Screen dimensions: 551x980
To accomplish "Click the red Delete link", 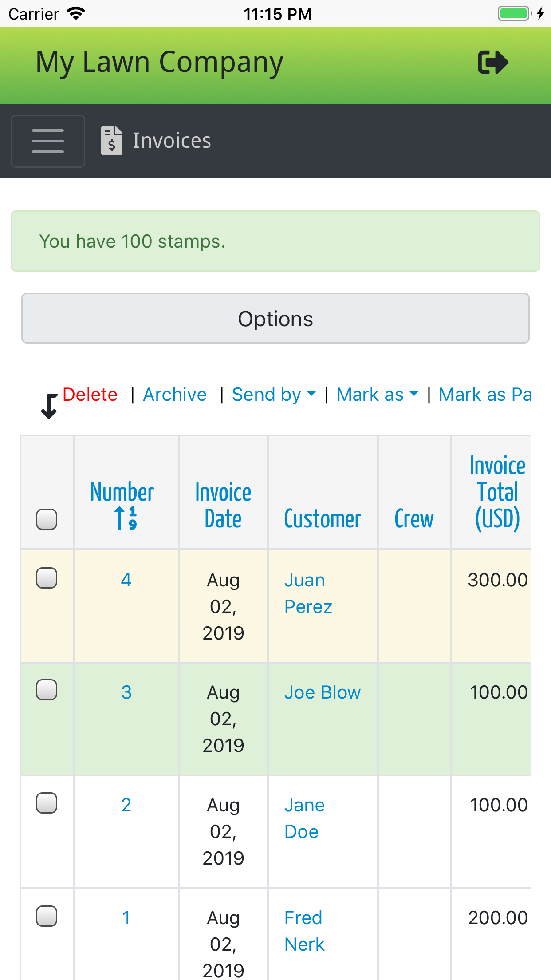I will tap(90, 395).
